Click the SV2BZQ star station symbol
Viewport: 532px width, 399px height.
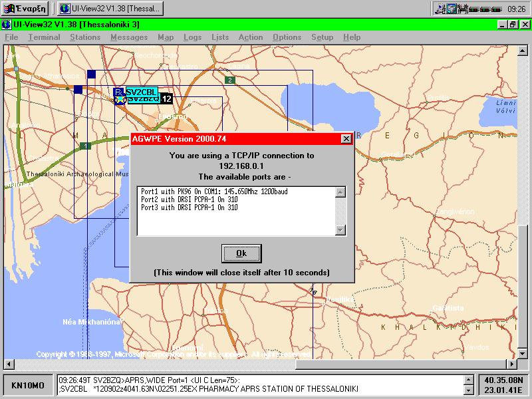coord(120,100)
